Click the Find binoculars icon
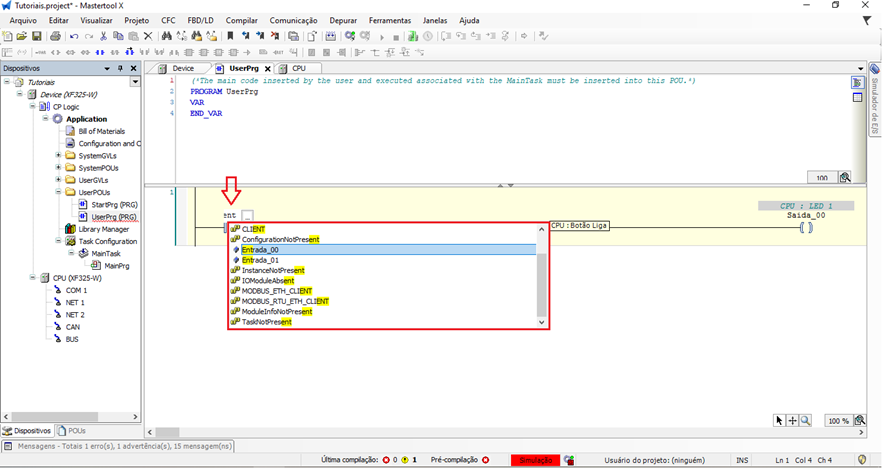 [167, 37]
